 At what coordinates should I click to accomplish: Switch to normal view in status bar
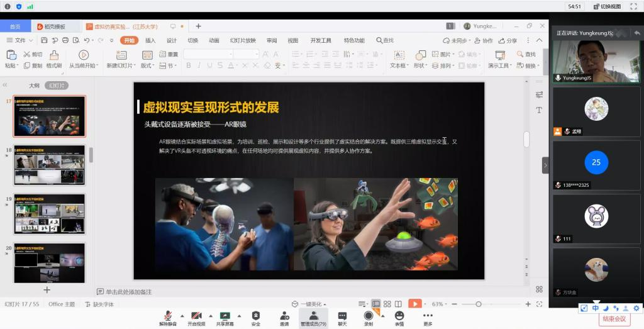coord(376,304)
